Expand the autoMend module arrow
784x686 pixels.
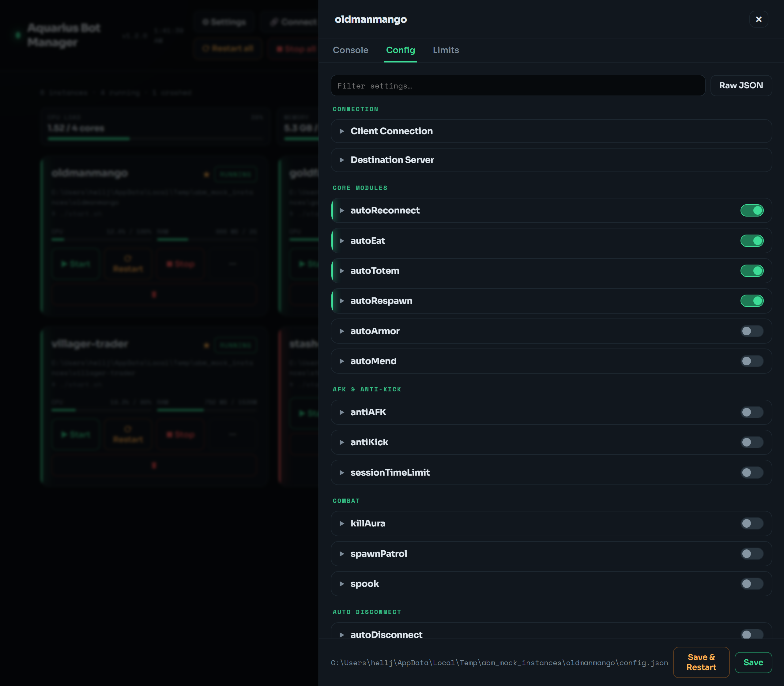(342, 361)
